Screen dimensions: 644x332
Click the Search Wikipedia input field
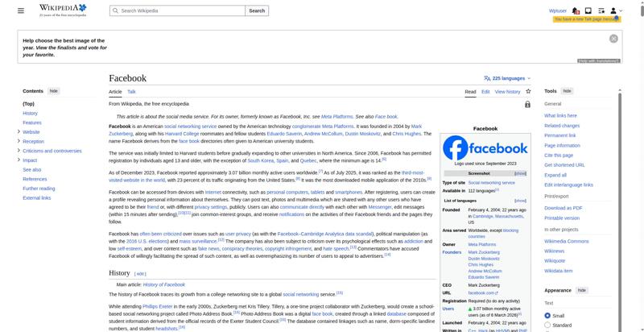[177, 10]
